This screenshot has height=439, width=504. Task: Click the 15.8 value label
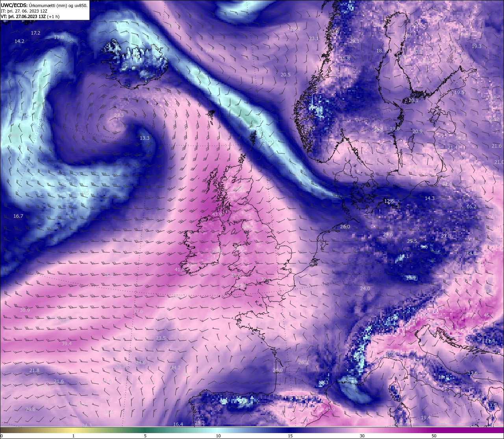coord(345,59)
